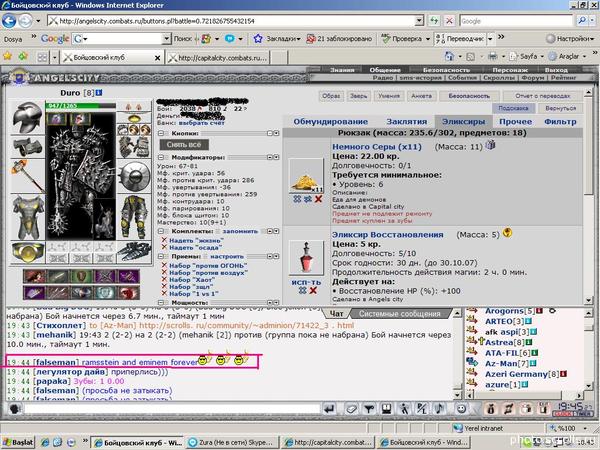
Task: Click the green HP bar 947/1265
Action: pyautogui.click(x=80, y=106)
